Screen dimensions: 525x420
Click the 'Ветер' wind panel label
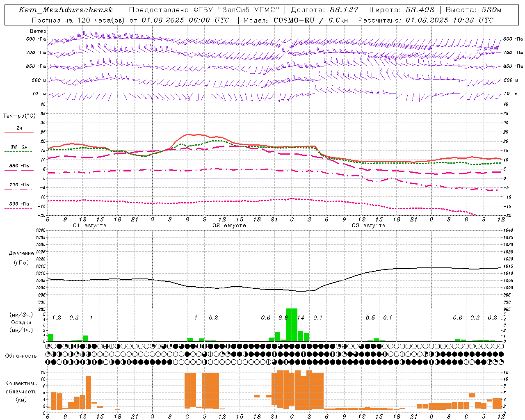click(38, 31)
